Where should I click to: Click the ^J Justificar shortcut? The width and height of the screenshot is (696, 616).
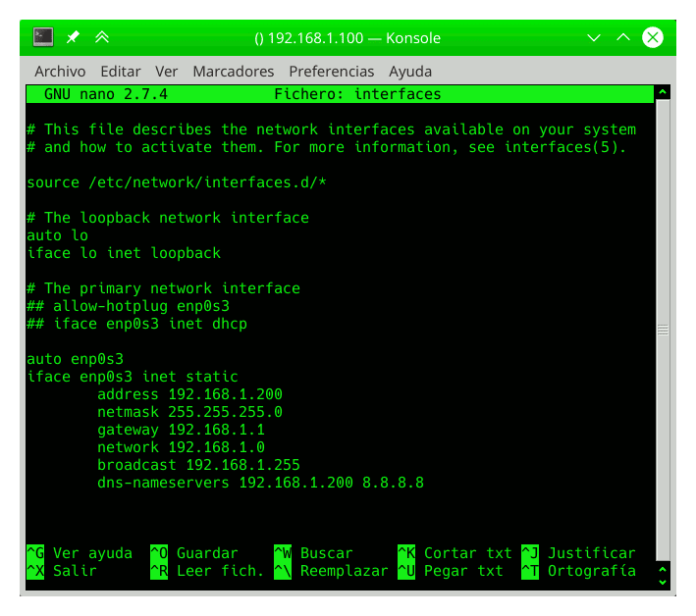[579, 553]
